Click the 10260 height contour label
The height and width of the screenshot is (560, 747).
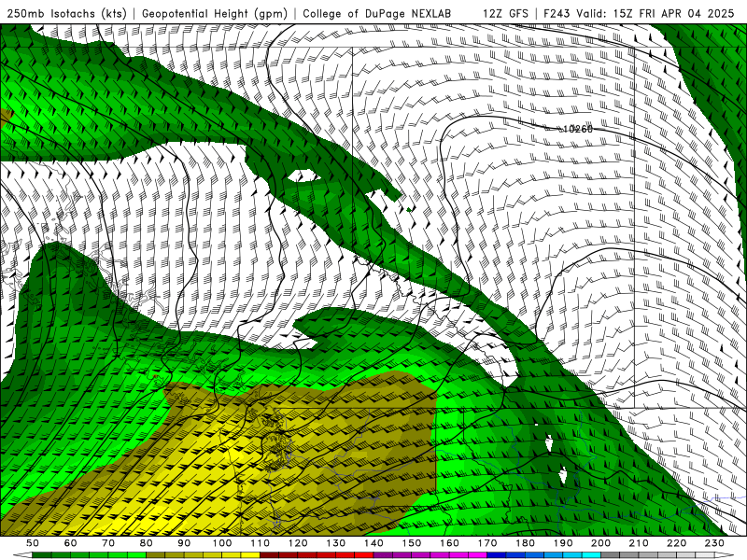[x=578, y=129]
